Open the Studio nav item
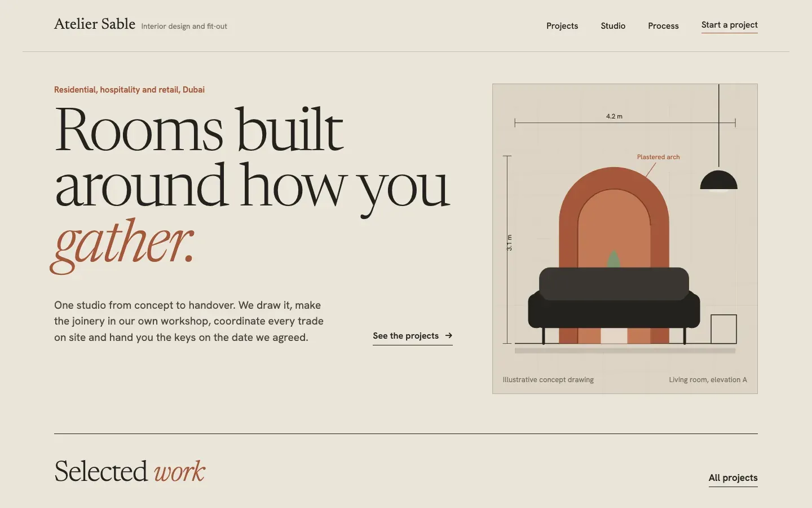The image size is (812, 508). tap(613, 26)
